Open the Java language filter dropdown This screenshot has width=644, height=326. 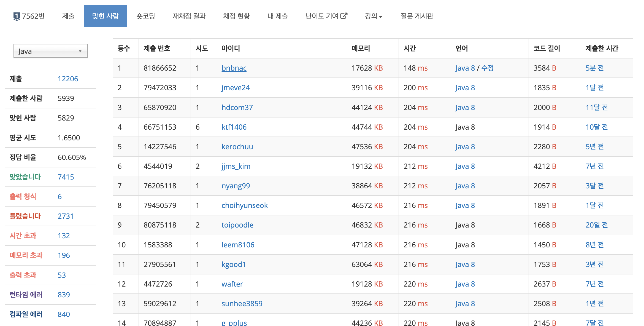[51, 51]
